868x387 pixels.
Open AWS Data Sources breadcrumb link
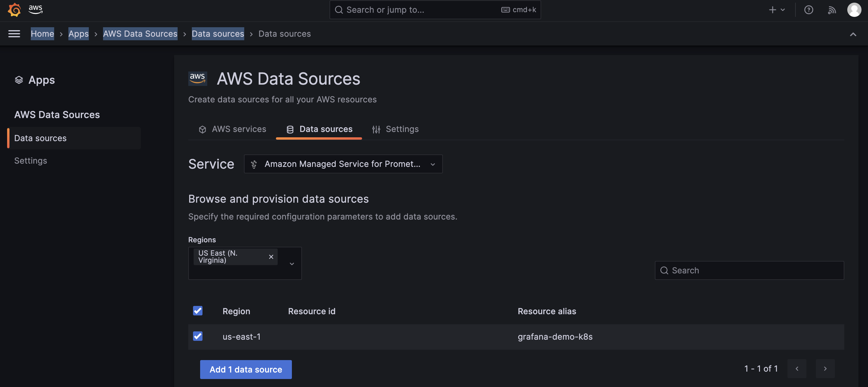pyautogui.click(x=140, y=34)
